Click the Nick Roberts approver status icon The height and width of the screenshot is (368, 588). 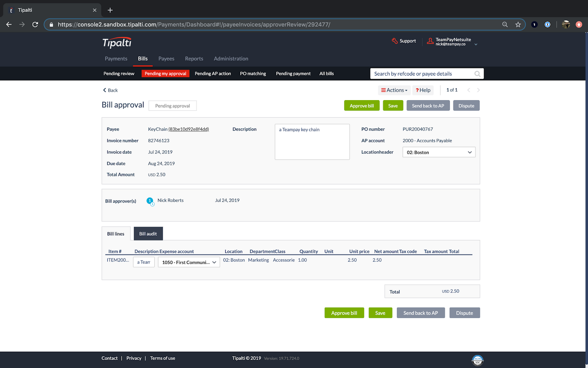coord(150,201)
